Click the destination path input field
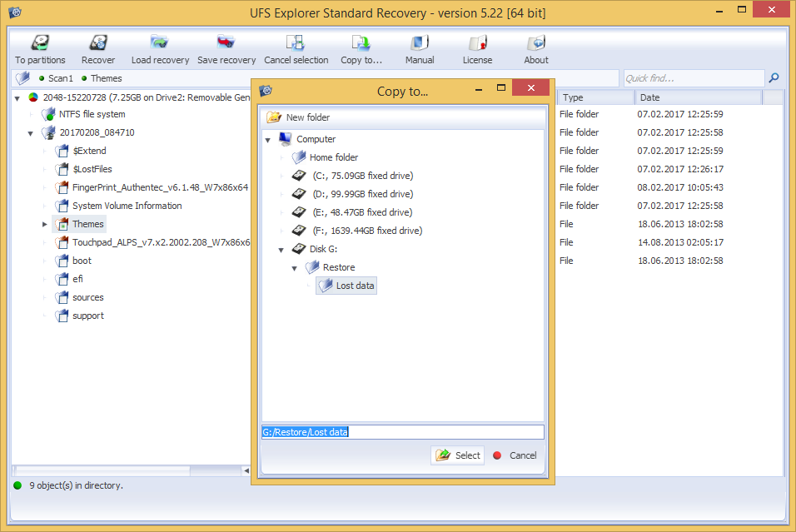The height and width of the screenshot is (532, 796). coord(402,432)
